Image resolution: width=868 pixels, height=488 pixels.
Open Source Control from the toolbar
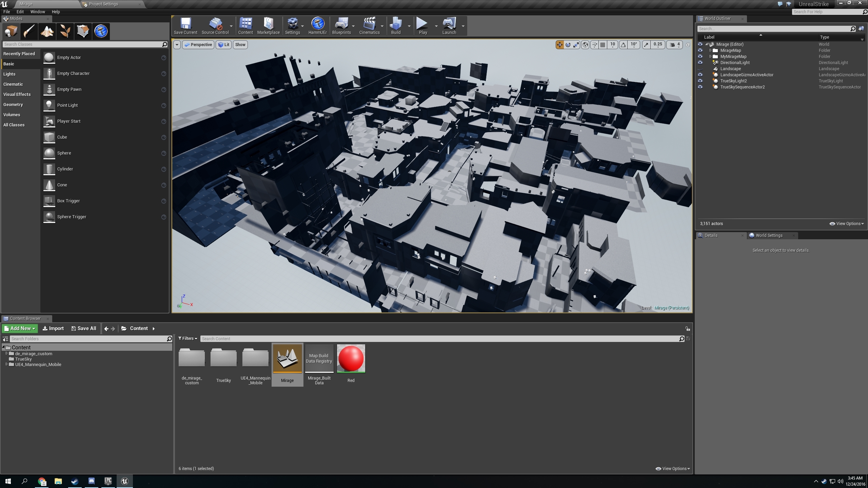[x=215, y=26]
